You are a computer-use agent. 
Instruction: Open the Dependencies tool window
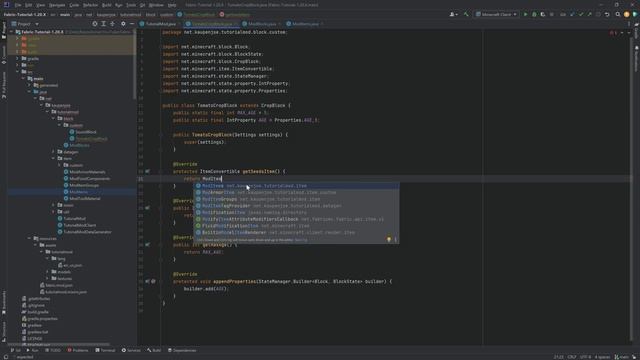pyautogui.click(x=182, y=350)
